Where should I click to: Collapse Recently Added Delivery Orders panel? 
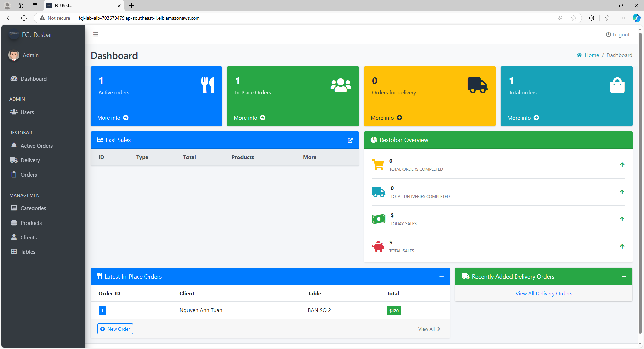pos(624,276)
